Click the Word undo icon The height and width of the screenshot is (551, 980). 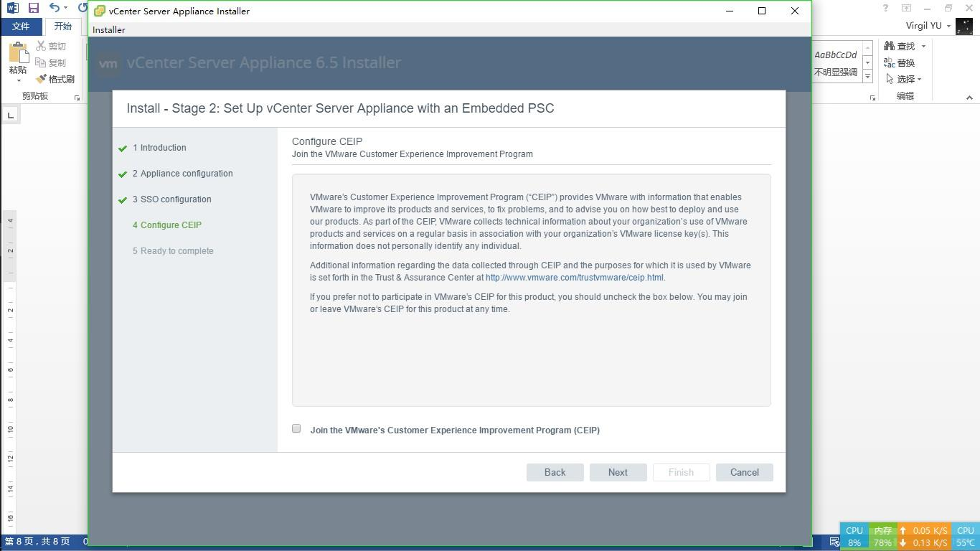click(54, 8)
